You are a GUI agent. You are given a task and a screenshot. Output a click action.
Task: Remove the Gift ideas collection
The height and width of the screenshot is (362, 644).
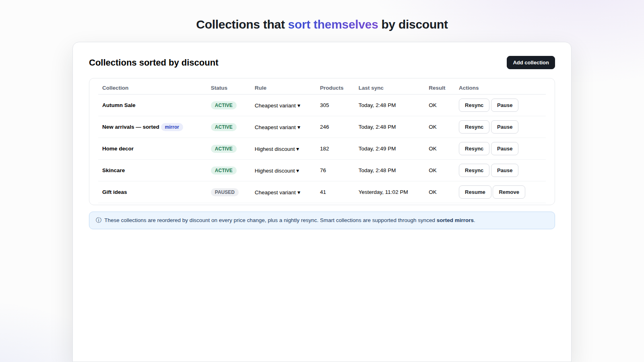click(x=509, y=192)
